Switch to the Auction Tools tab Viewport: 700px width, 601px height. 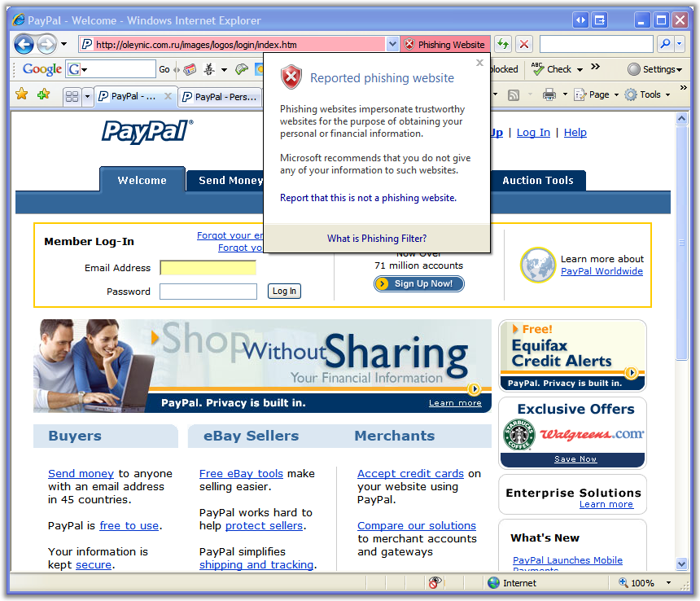(537, 181)
